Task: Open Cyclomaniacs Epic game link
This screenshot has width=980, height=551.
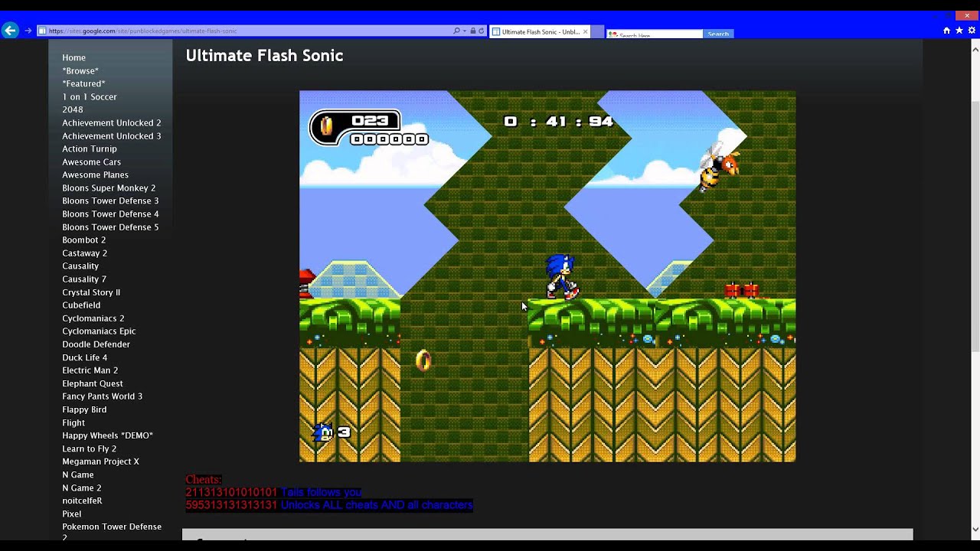Action: tap(99, 331)
